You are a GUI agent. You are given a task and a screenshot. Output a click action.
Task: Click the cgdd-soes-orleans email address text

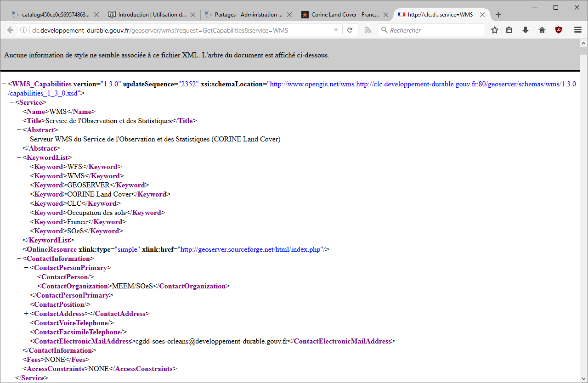(x=211, y=341)
